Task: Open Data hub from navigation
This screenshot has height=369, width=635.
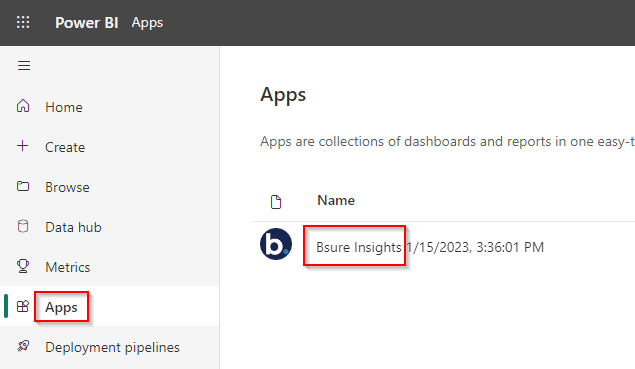Action: 73,227
